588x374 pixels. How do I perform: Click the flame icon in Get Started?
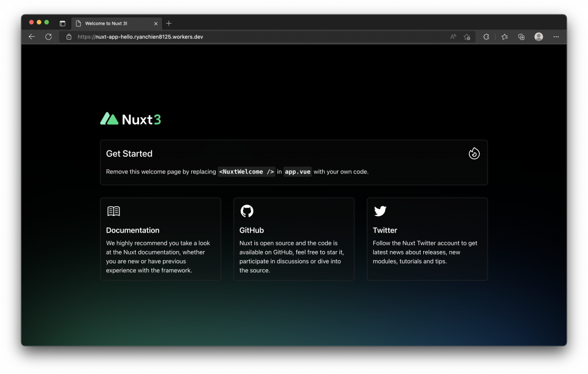(x=474, y=153)
